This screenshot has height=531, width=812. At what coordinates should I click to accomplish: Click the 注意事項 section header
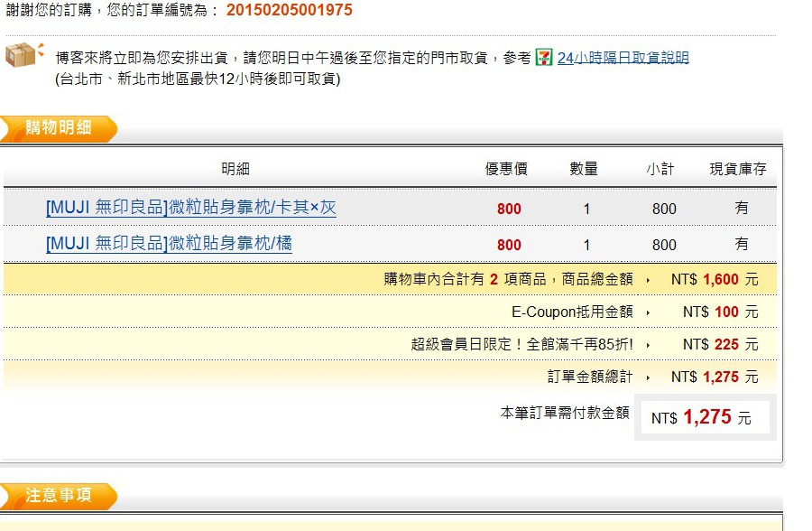coord(59,496)
